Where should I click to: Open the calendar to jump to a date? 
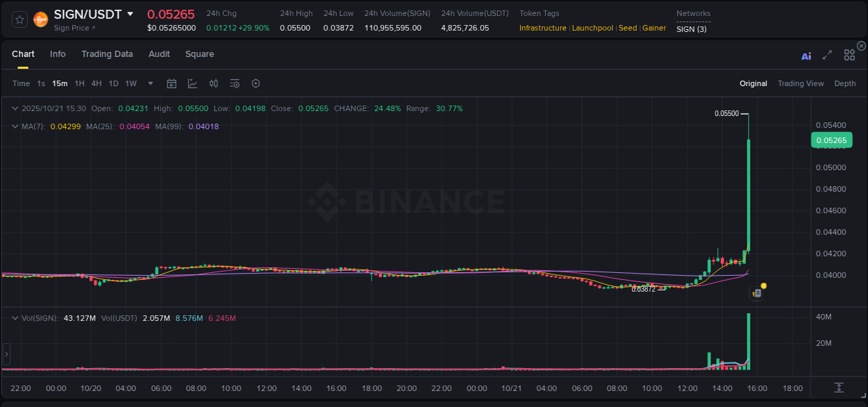172,83
